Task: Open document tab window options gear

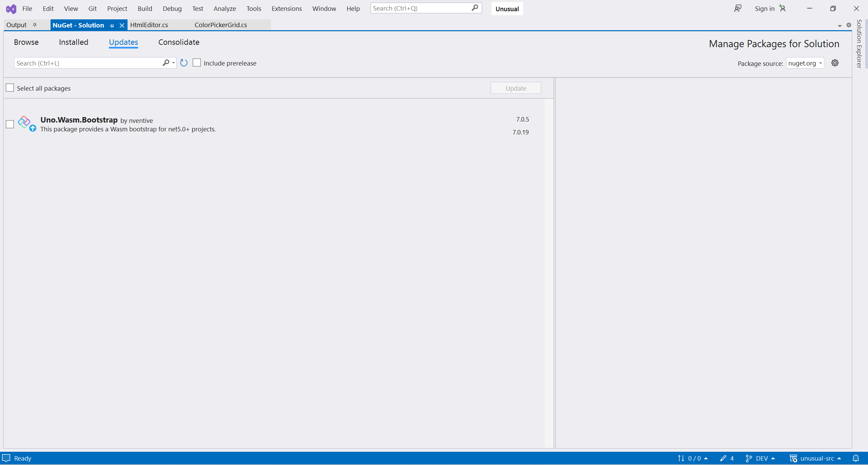Action: click(x=849, y=25)
